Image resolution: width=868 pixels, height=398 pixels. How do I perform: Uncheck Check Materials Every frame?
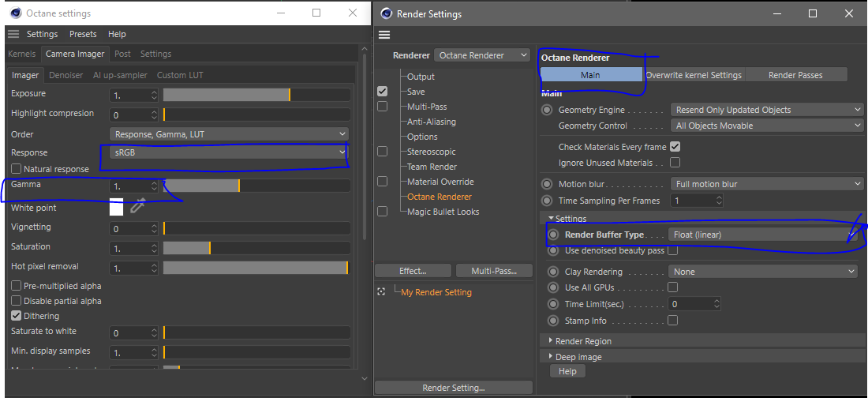pyautogui.click(x=675, y=147)
